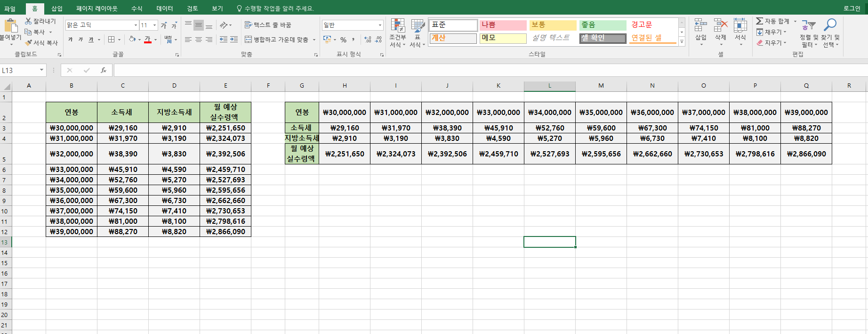Screen dimensions: 868x334
Task: Center cell text horizontally
Action: pyautogui.click(x=199, y=40)
